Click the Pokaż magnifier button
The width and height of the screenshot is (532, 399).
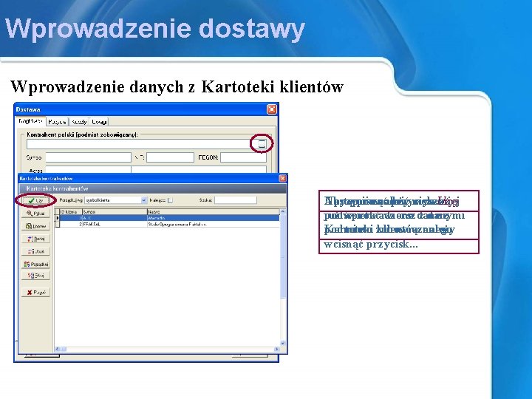coord(35,214)
